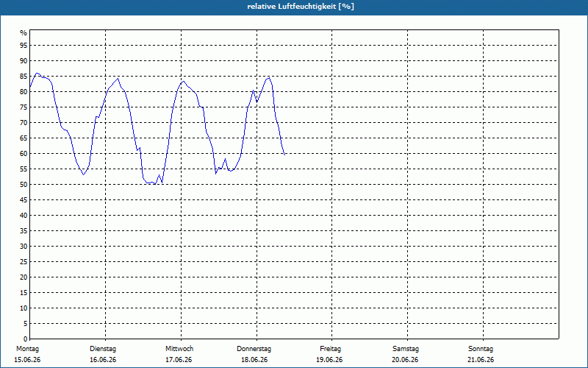Click the y-axis value '85'
The image size is (588, 368).
pyautogui.click(x=24, y=77)
